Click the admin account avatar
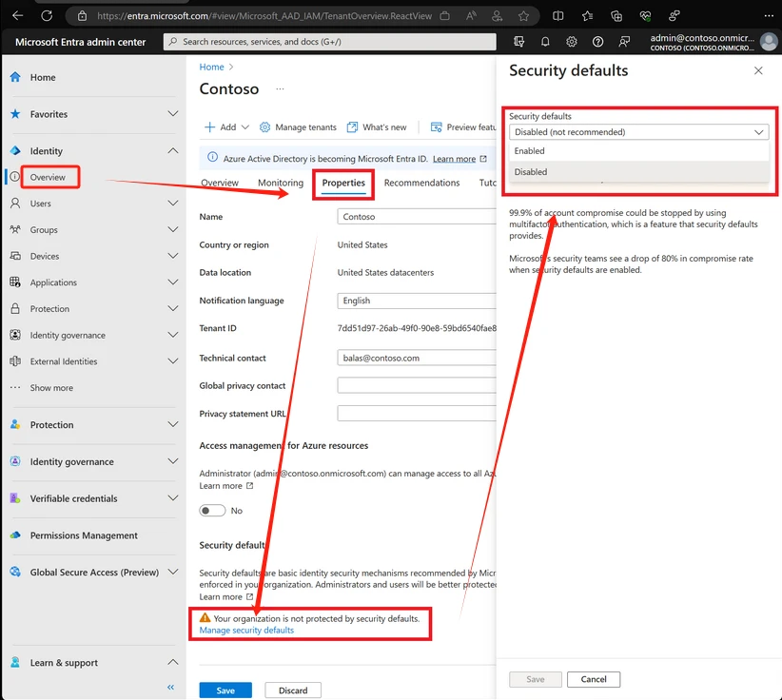This screenshot has height=700, width=782. pos(769,42)
